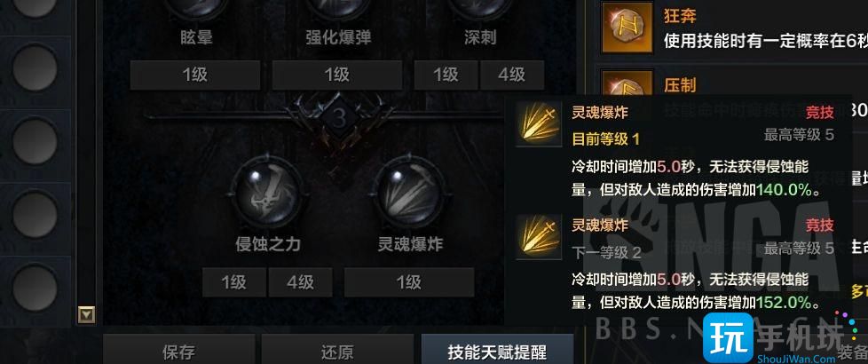Select 1级 under 眩晕
Image resolution: width=868 pixels, height=364 pixels.
[195, 75]
